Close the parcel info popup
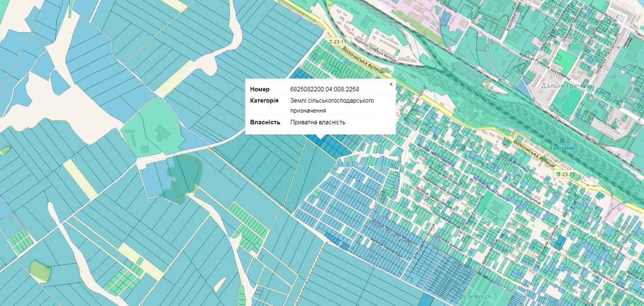The image size is (644, 306). click(x=391, y=85)
